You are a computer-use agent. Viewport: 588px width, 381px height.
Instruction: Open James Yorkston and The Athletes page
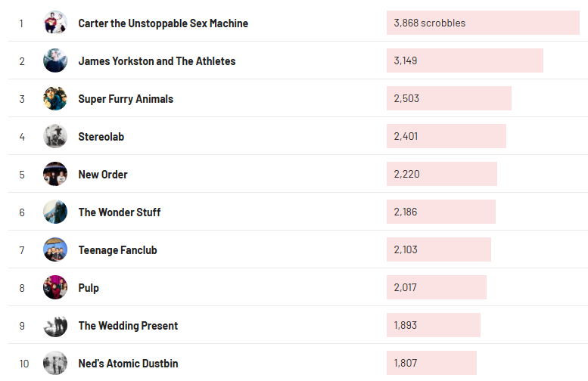[157, 61]
